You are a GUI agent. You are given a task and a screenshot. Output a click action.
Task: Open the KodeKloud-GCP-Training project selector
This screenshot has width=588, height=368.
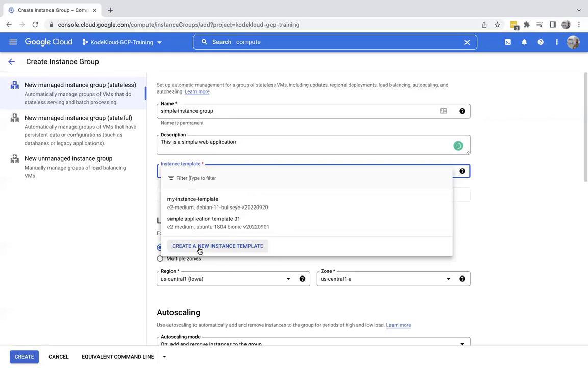pos(122,42)
